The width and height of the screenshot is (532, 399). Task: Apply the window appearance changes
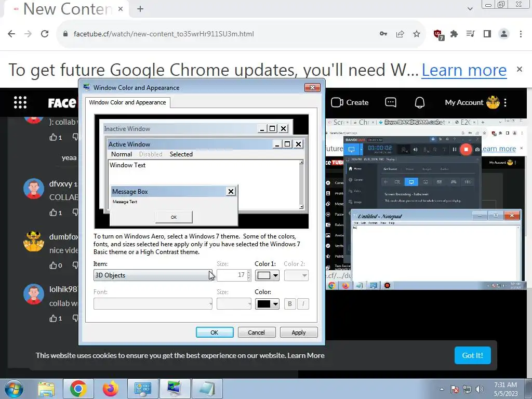pos(299,332)
